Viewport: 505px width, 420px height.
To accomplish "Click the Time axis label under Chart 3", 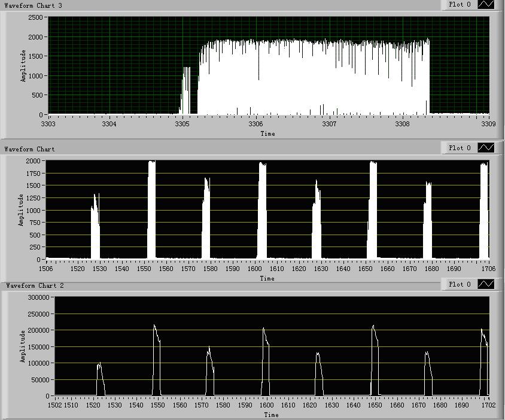I will (267, 133).
